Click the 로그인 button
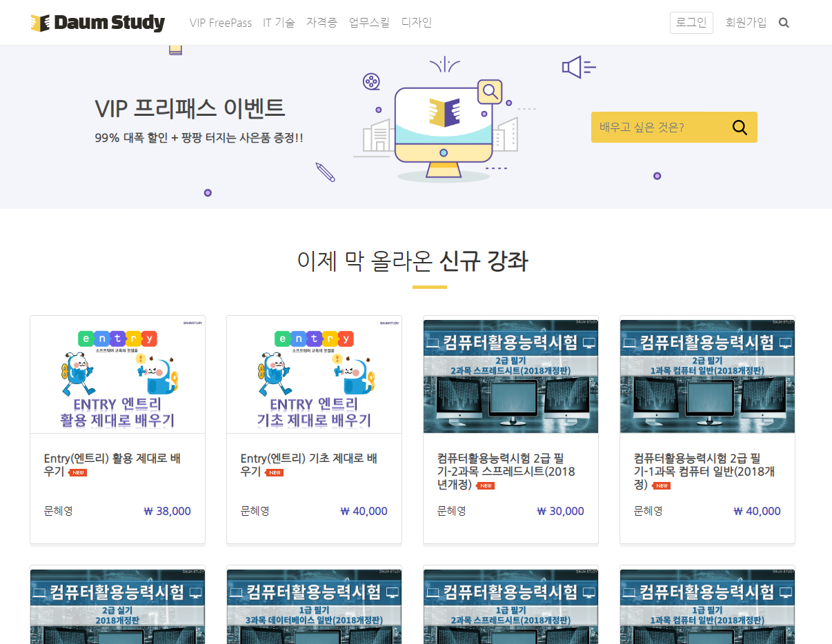Screen dimensions: 832x644 click(691, 22)
